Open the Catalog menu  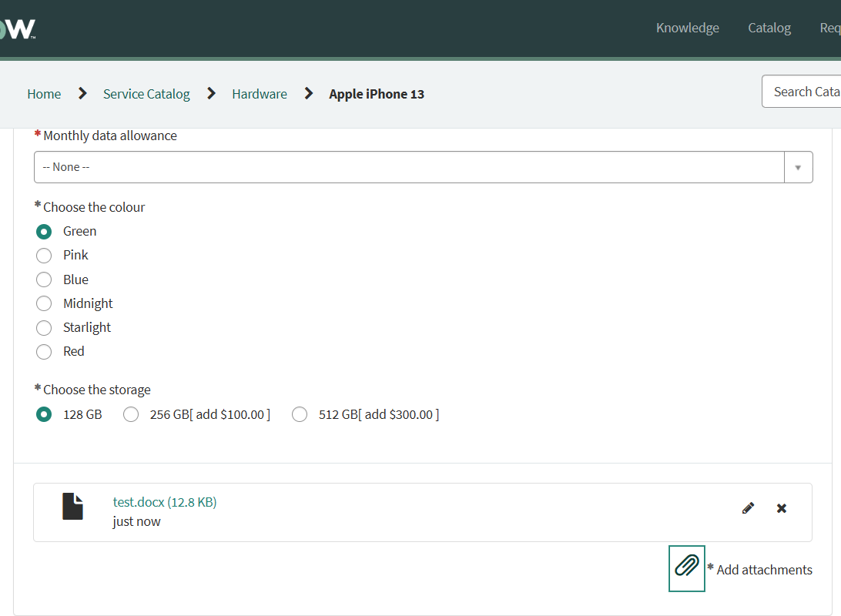click(769, 28)
